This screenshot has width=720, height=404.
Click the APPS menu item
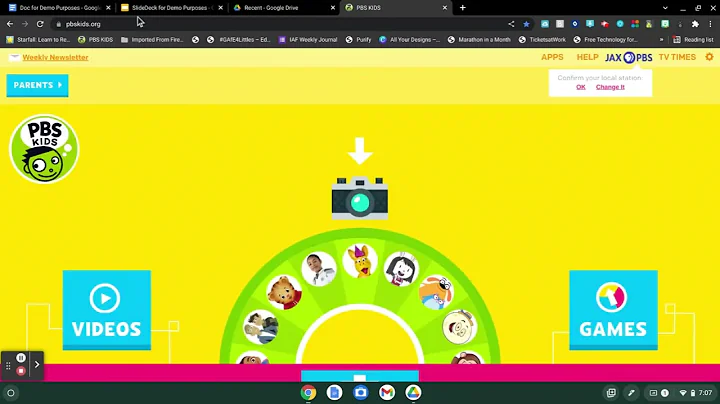pos(552,57)
